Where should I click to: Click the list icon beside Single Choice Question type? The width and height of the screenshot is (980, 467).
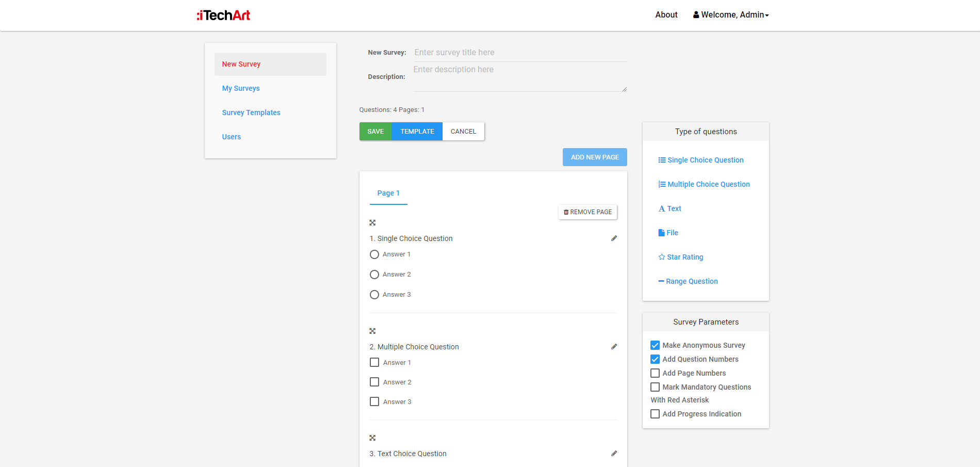[x=662, y=160]
